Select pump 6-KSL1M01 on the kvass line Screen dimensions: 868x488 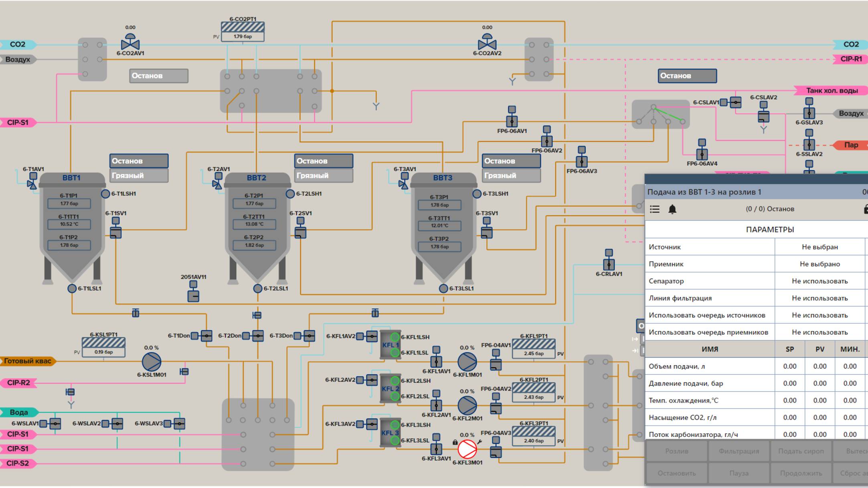tap(152, 362)
